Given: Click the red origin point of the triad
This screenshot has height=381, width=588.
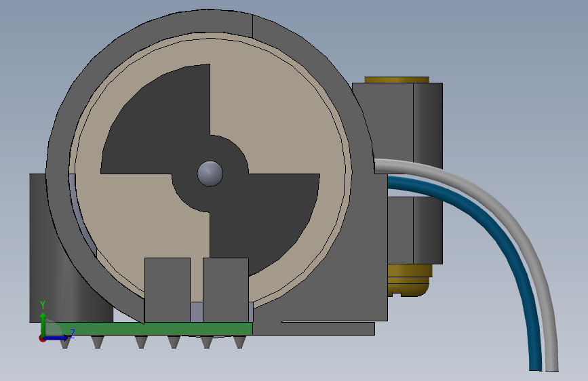Looking at the screenshot, I should coord(42,338).
